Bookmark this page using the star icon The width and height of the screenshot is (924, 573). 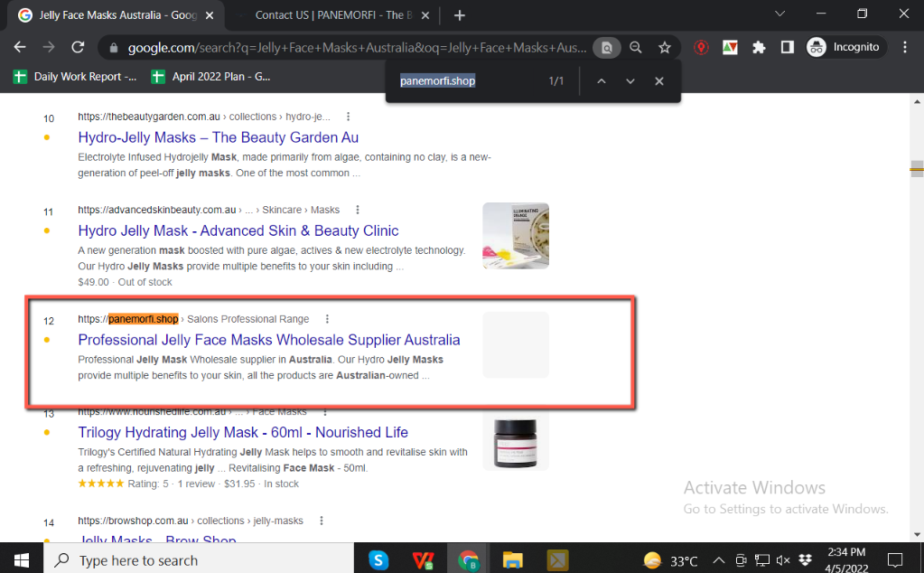click(x=665, y=48)
